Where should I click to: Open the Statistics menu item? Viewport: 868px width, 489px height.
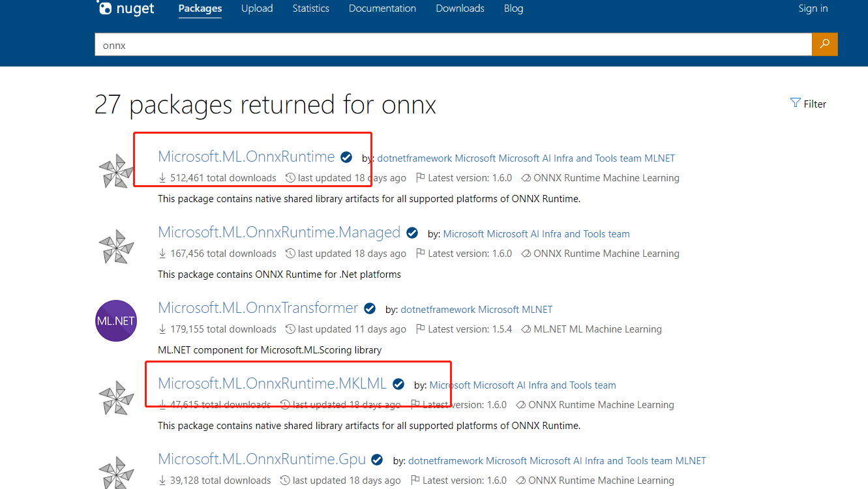click(310, 8)
